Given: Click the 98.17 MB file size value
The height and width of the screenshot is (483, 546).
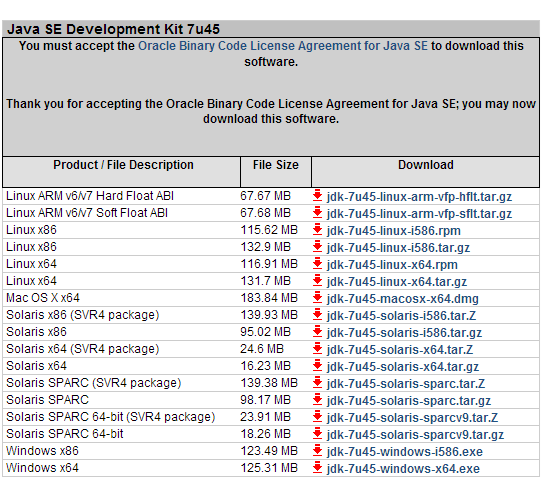Looking at the screenshot, I should [265, 400].
